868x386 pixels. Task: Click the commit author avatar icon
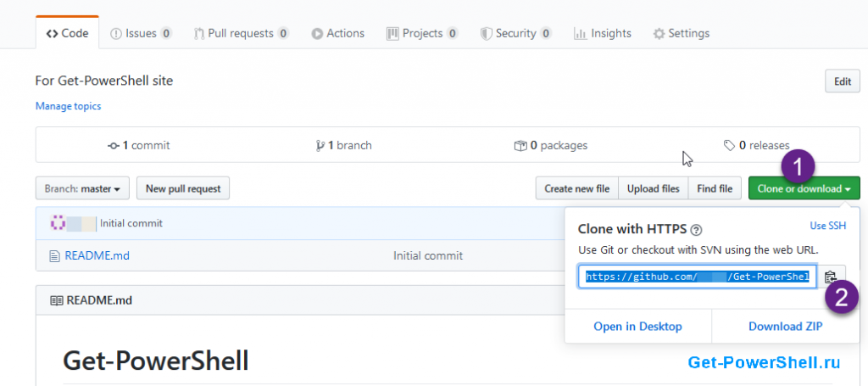click(x=58, y=224)
